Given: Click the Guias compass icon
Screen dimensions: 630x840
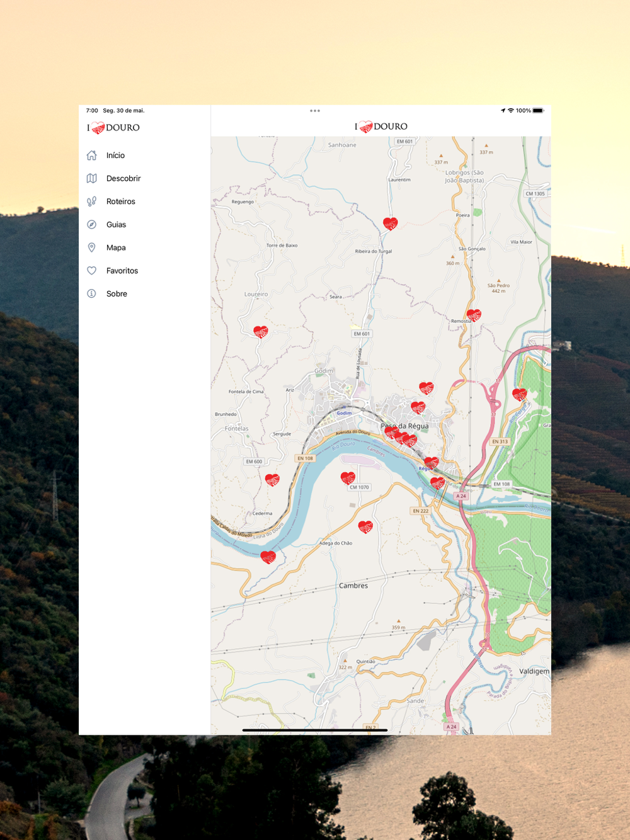Looking at the screenshot, I should click(x=92, y=225).
